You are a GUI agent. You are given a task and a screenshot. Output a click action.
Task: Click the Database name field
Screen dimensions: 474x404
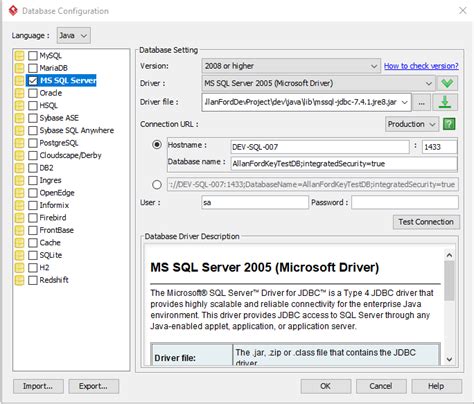click(344, 164)
